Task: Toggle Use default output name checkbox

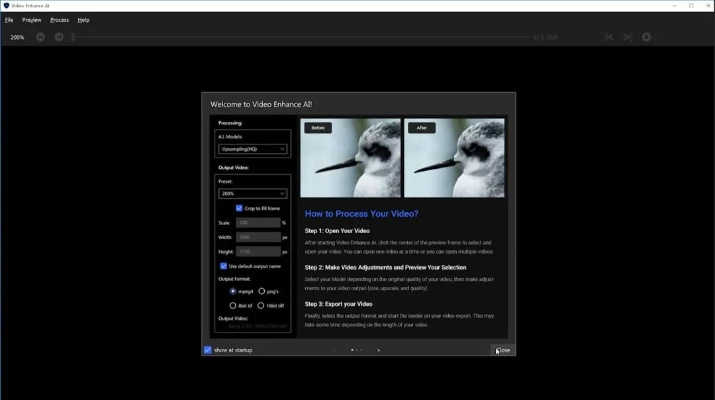Action: 224,266
